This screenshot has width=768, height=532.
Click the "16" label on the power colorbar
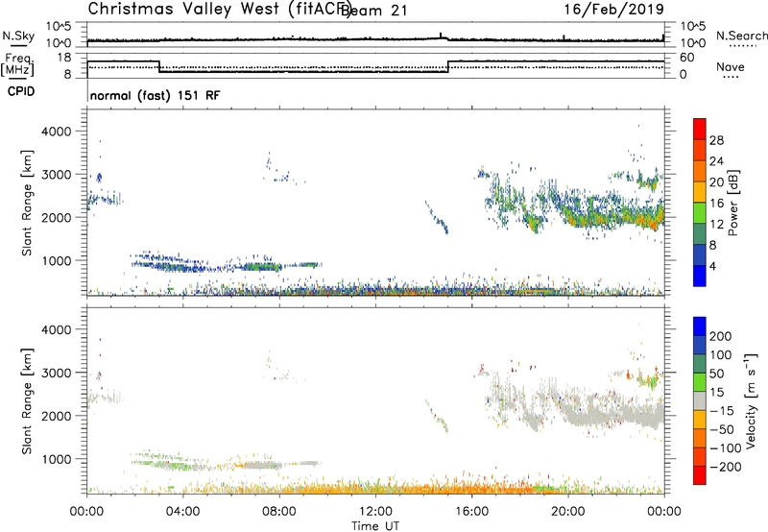[x=716, y=204]
